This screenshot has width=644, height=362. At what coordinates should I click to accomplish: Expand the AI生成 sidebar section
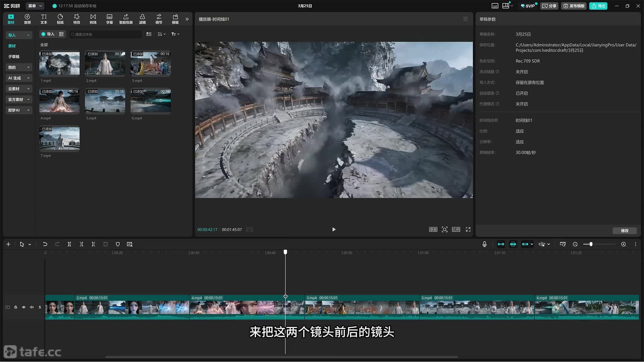click(x=19, y=78)
